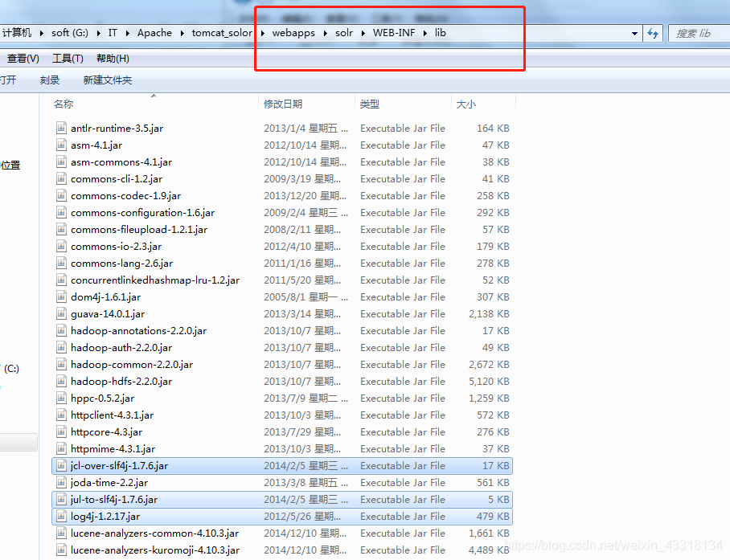Click the 1,259 KB size of hppc
Screen dimensions: 730x560
pyautogui.click(x=489, y=399)
